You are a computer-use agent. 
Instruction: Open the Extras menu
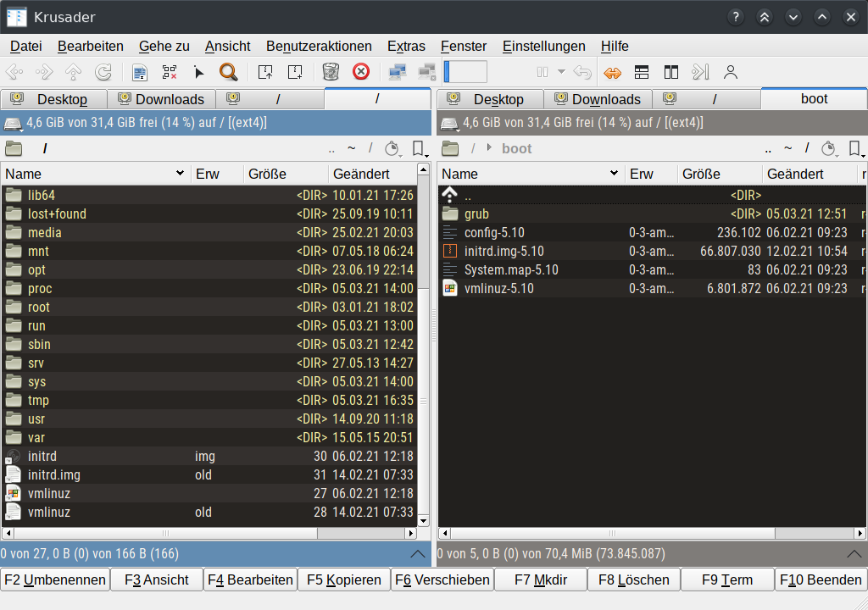406,46
